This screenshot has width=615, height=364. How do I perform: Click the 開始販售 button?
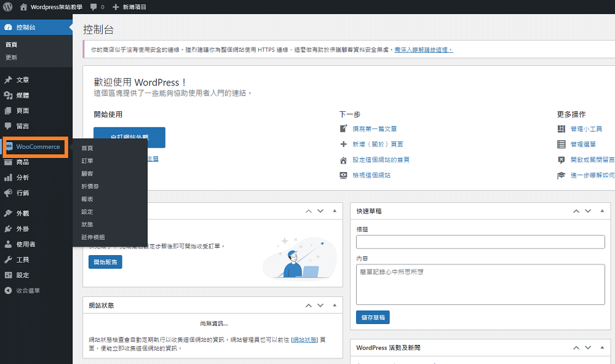[106, 262]
